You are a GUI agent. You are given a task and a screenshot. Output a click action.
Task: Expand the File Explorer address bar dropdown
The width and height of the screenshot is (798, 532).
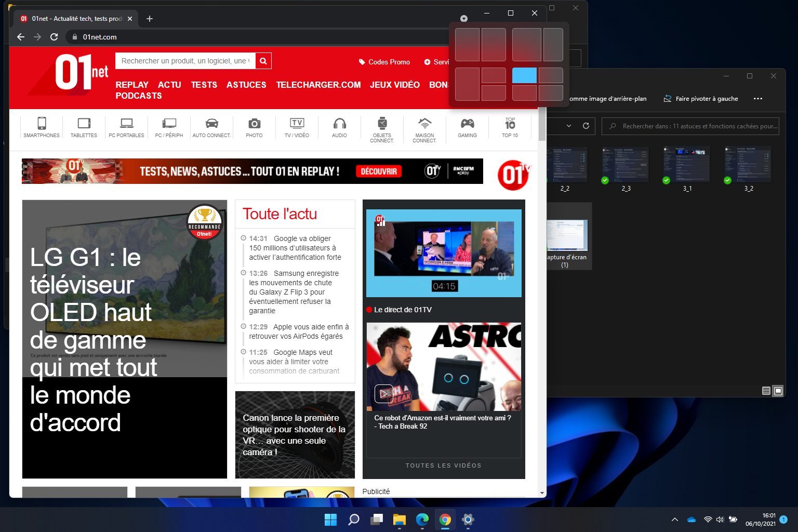568,126
